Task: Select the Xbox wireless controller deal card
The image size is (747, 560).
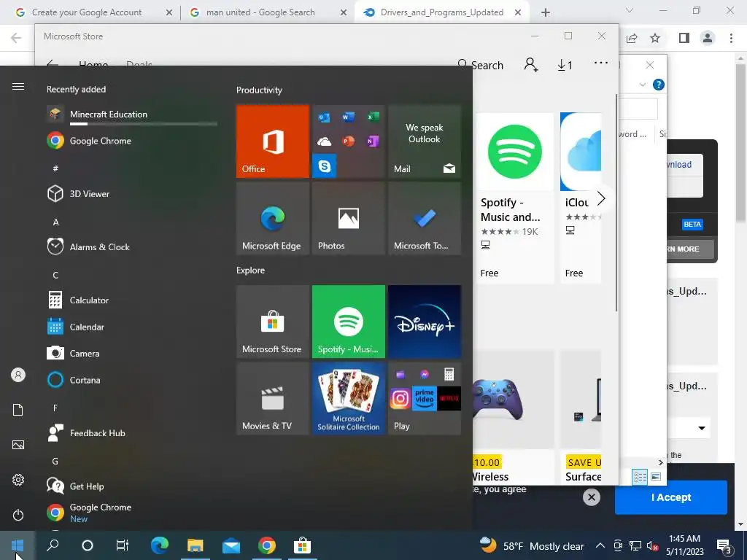Action: (514, 418)
